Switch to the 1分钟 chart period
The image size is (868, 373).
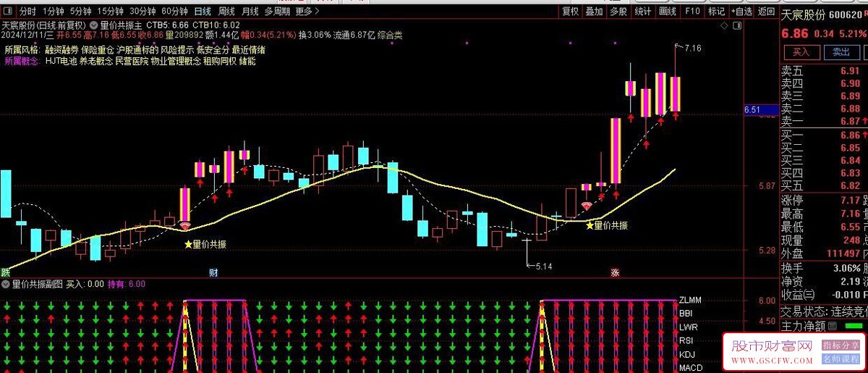tap(53, 12)
